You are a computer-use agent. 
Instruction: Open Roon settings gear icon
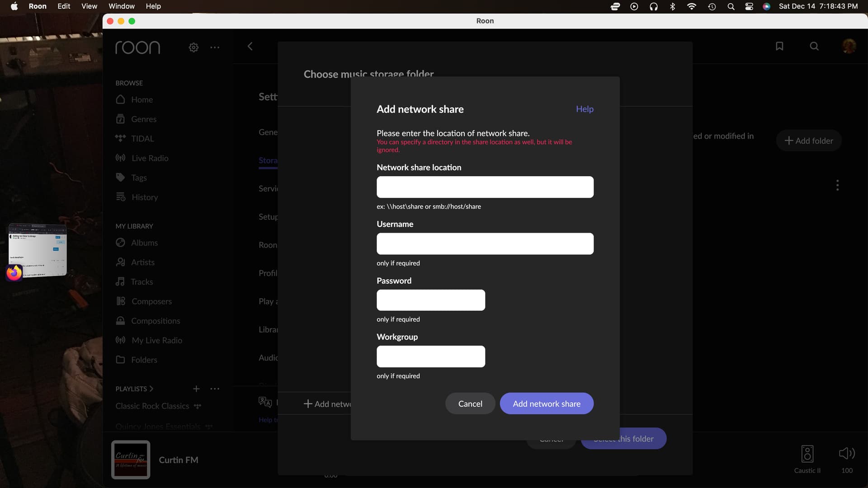pyautogui.click(x=193, y=47)
